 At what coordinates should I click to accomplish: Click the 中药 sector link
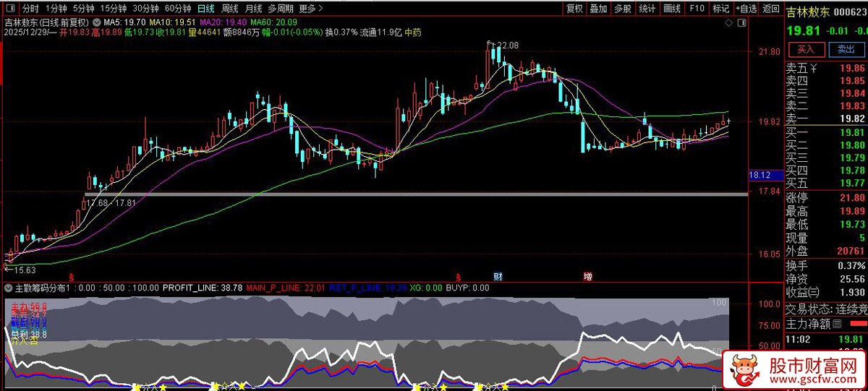point(412,33)
